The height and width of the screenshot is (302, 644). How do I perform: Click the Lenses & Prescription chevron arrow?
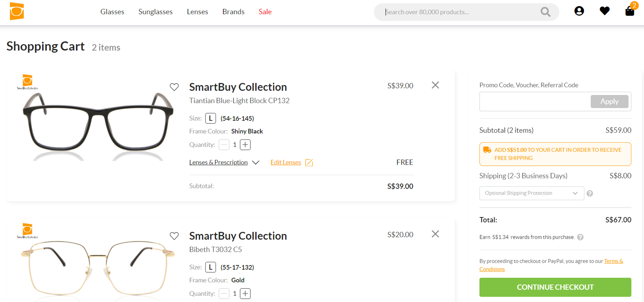[x=255, y=162]
